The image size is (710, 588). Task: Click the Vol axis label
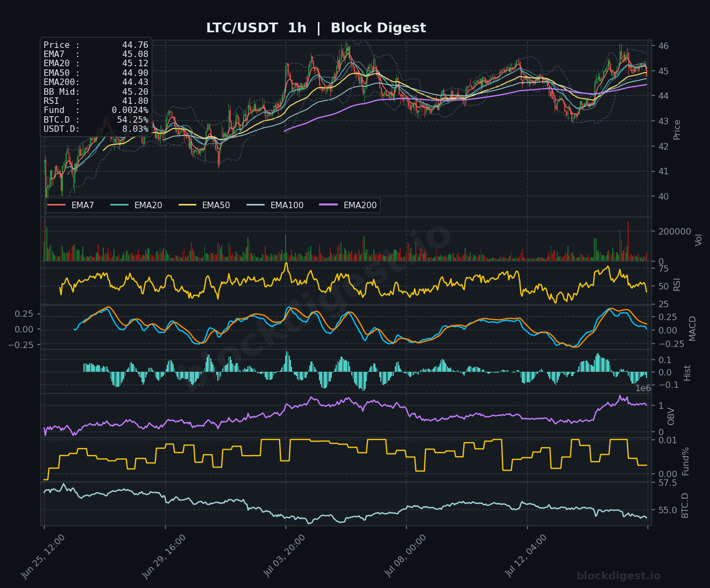coord(699,240)
